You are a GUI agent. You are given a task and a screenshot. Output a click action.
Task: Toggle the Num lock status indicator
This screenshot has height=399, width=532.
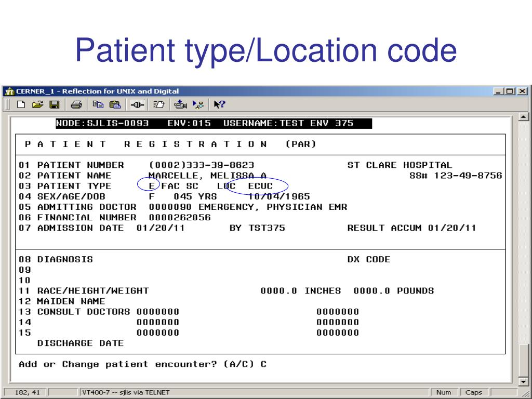[442, 392]
